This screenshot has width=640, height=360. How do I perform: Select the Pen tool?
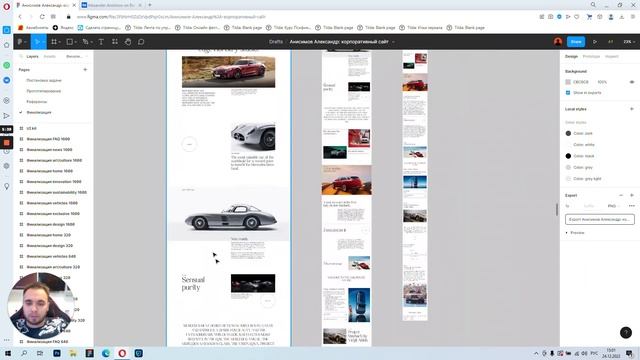coord(86,42)
